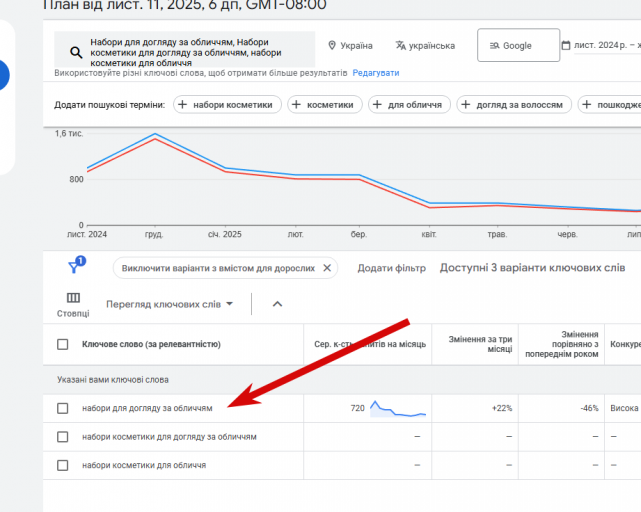Click the груд. peak on the chart
641x512 pixels.
[x=155, y=134]
